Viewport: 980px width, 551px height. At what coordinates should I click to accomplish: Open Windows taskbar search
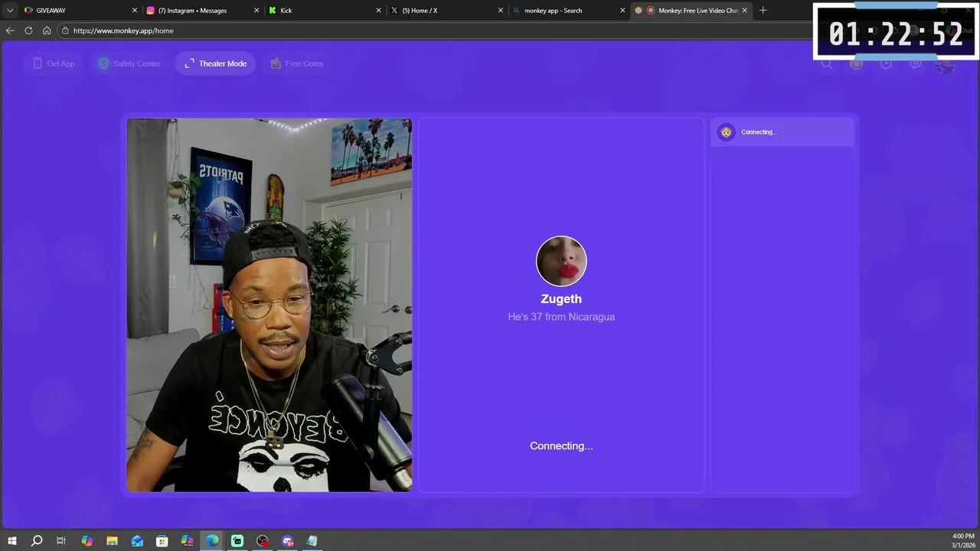[36, 541]
